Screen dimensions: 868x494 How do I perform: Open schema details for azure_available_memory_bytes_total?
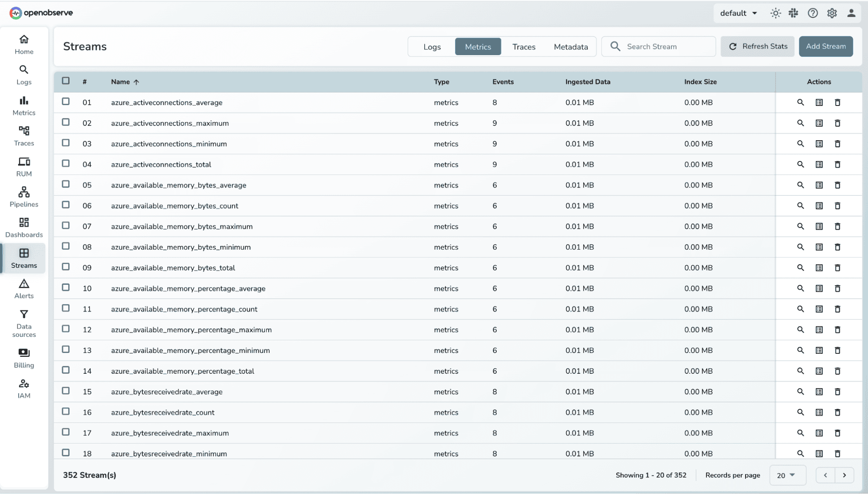819,268
